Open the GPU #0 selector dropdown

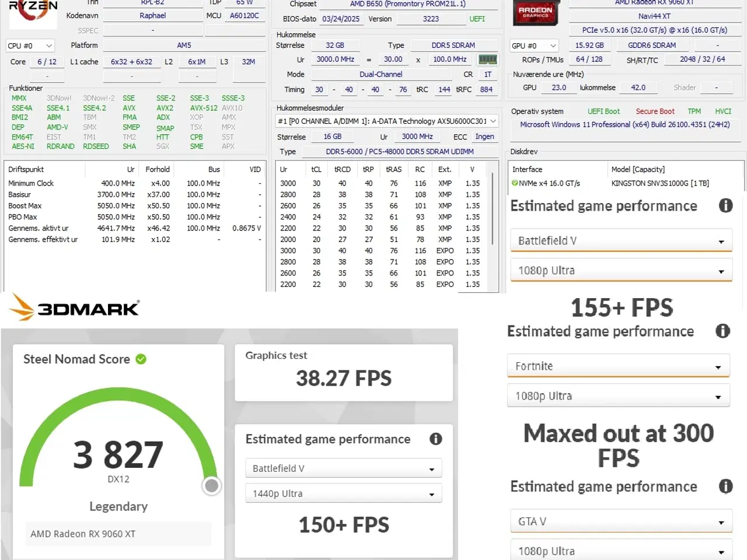535,45
